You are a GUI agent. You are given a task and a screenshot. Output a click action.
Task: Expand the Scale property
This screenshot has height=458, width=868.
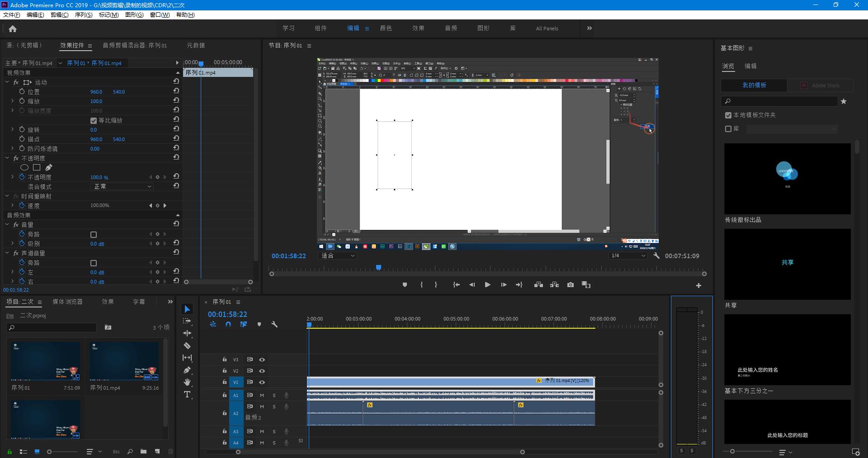[12, 101]
